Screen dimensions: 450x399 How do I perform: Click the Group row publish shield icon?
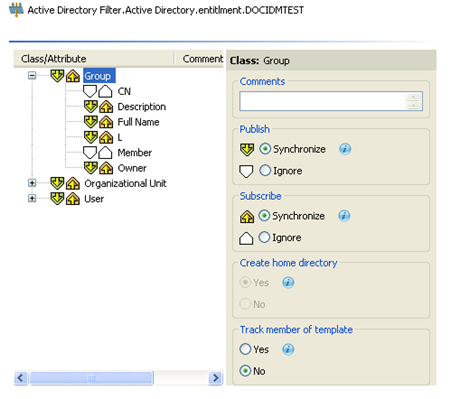point(57,76)
